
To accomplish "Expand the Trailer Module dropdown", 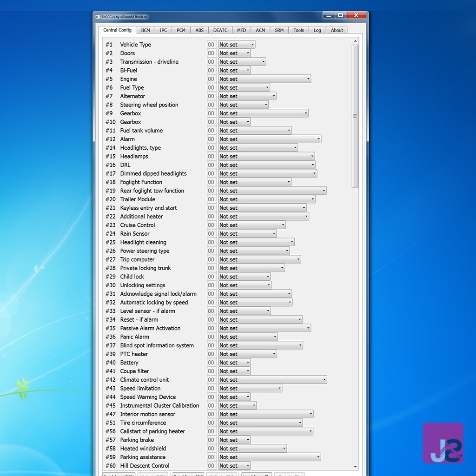I will pyautogui.click(x=267, y=199).
